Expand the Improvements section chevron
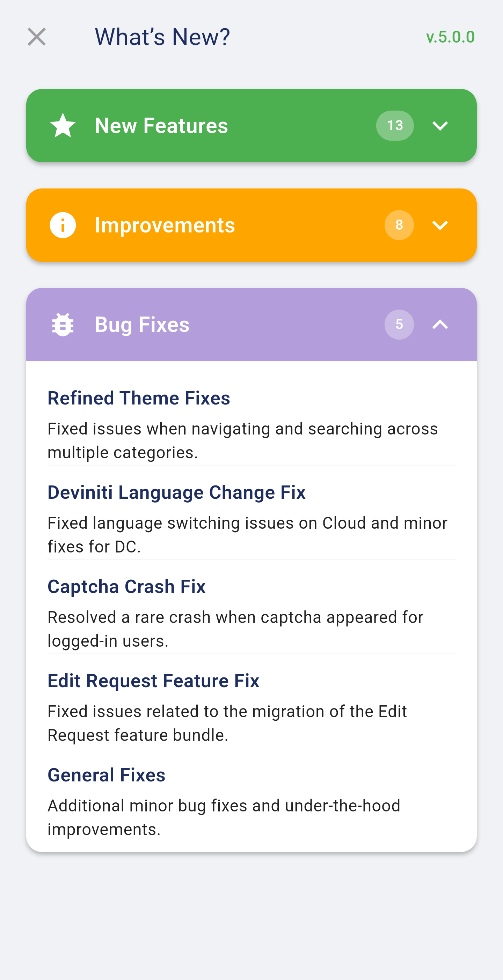Image resolution: width=503 pixels, height=980 pixels. tap(440, 225)
